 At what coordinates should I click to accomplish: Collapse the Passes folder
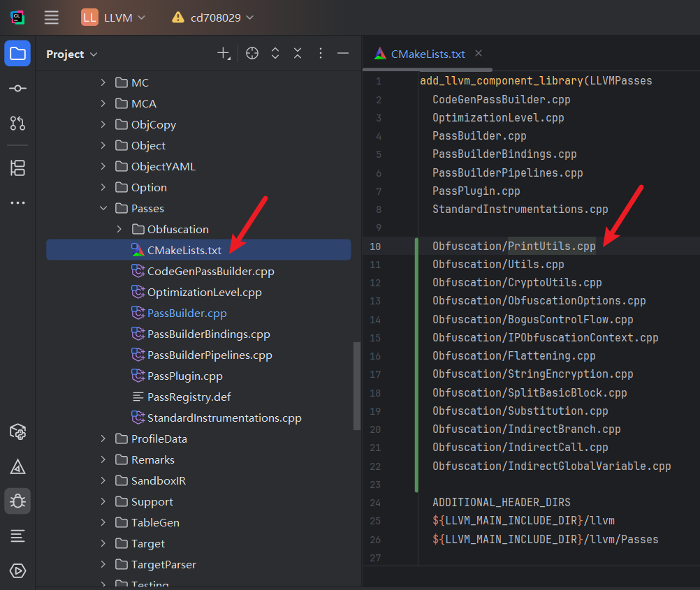point(103,208)
